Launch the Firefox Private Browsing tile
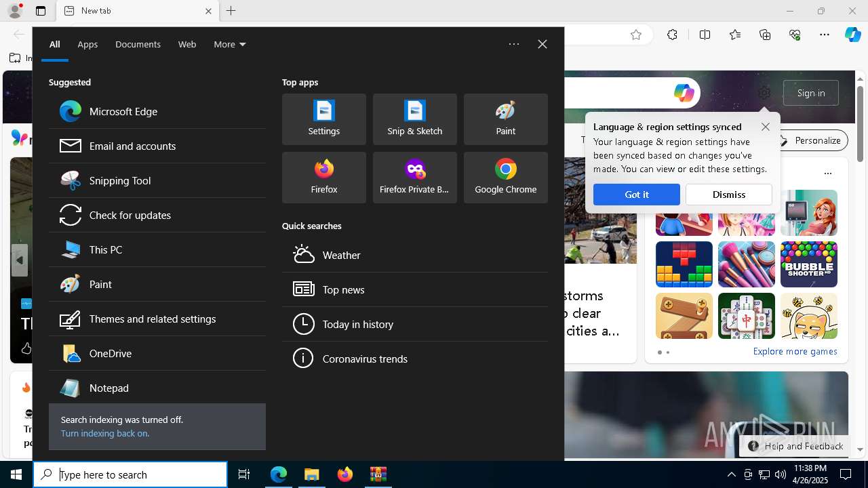868x488 pixels. click(x=415, y=178)
